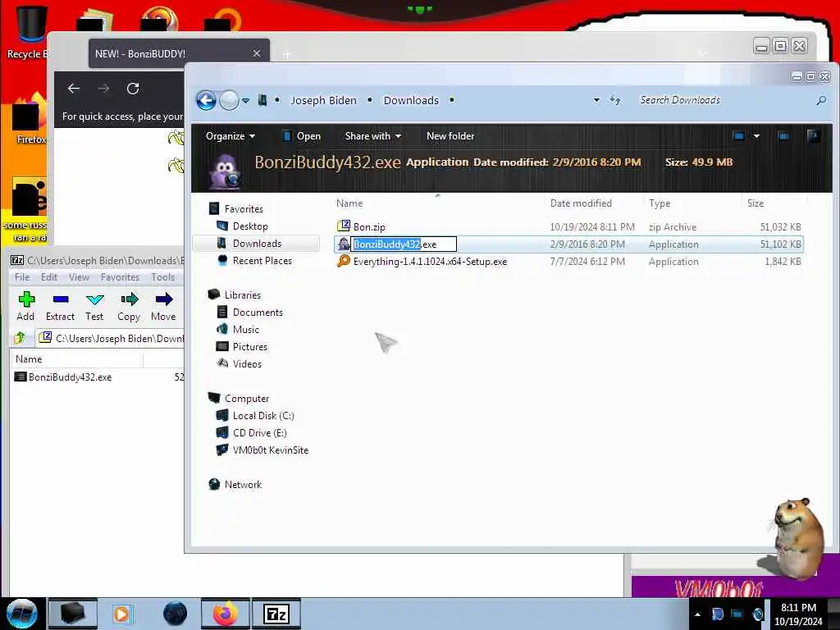840x630 pixels.
Task: Click the Name column header in 7-Zip
Action: (x=76, y=359)
